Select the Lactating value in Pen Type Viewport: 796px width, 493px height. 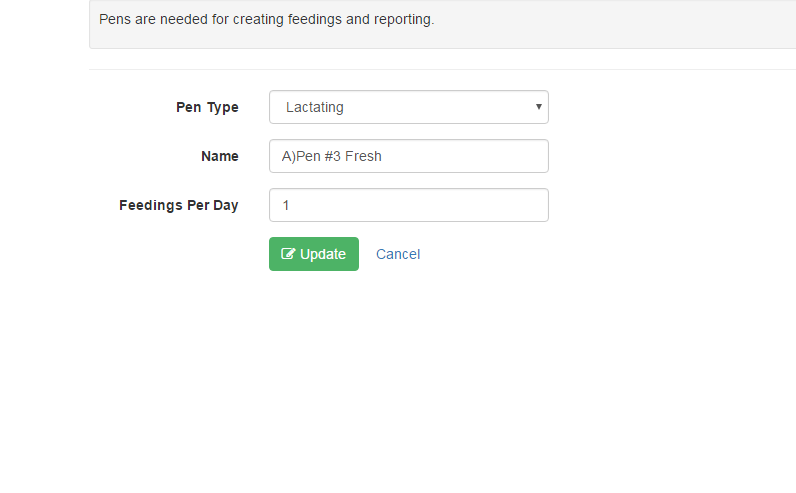tap(315, 107)
